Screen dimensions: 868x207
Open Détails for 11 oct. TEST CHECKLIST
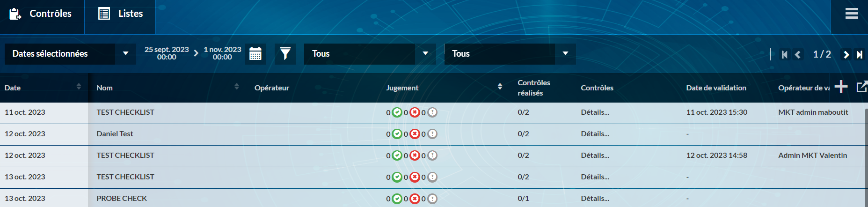coord(595,112)
